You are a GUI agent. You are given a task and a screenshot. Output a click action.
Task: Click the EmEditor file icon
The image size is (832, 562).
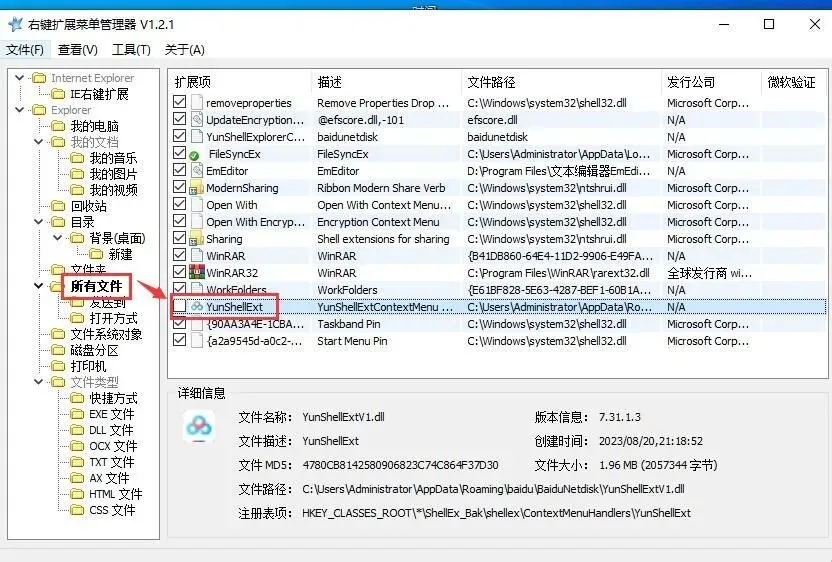click(197, 170)
